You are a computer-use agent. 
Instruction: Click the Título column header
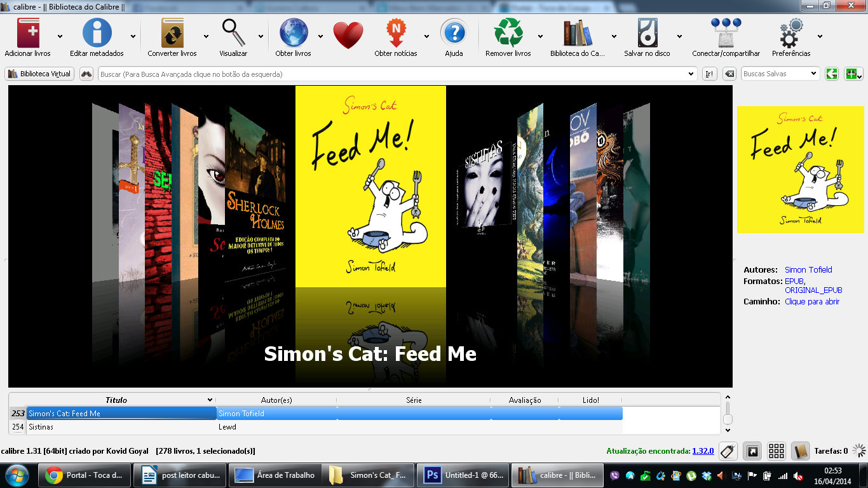pyautogui.click(x=116, y=400)
